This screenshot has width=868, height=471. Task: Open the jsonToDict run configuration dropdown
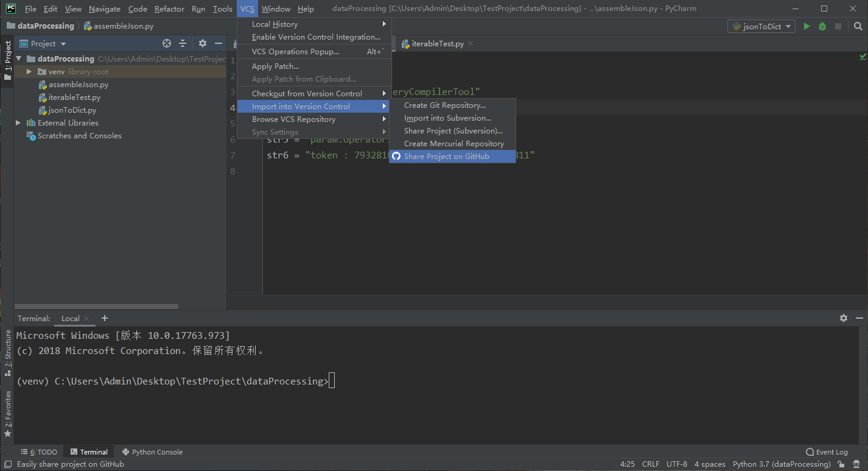pyautogui.click(x=761, y=26)
